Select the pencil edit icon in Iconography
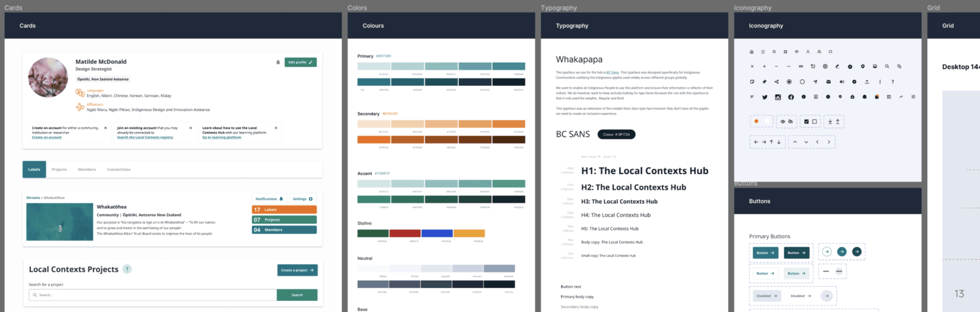Viewport: 980px width, 312px height. (x=837, y=66)
